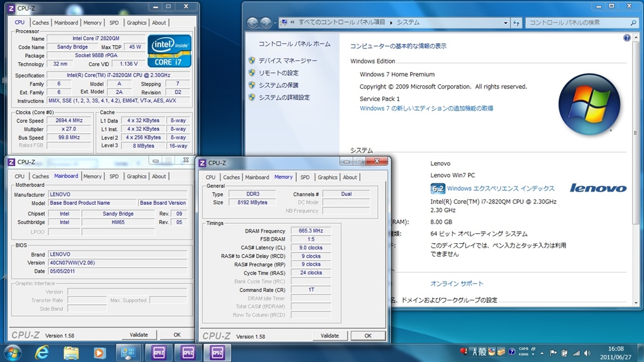This screenshot has width=644, height=362.
Task: Open recent pages dropdown beside forward arrow
Action: (x=275, y=23)
